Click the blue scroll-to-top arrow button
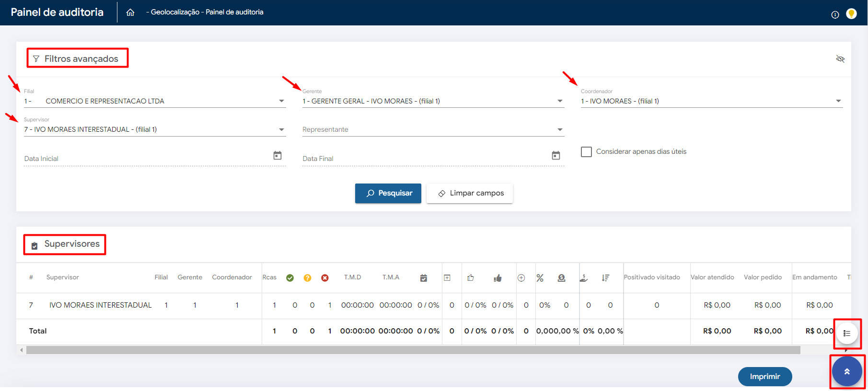The width and height of the screenshot is (868, 391). click(847, 371)
